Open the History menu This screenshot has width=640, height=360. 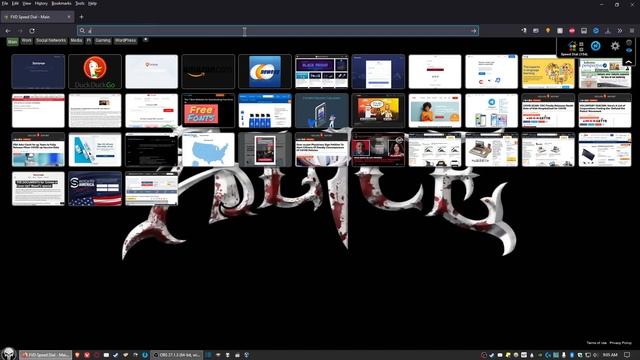tap(41, 3)
